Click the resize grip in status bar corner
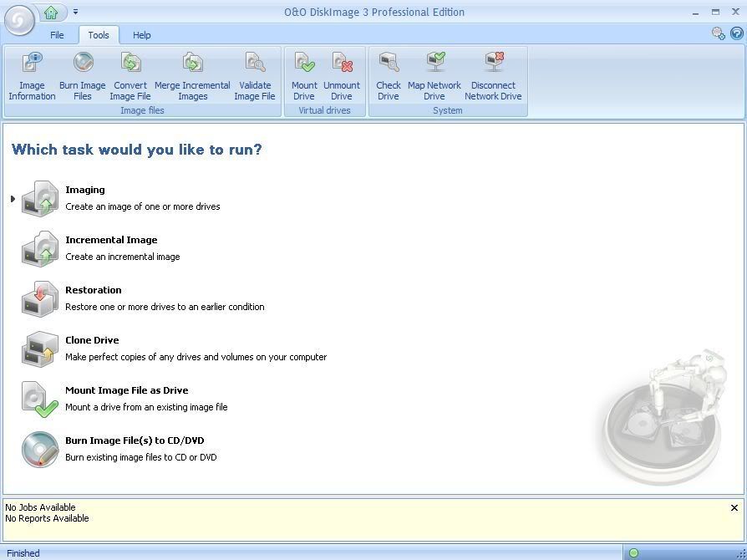Image resolution: width=747 pixels, height=560 pixels. (741, 554)
